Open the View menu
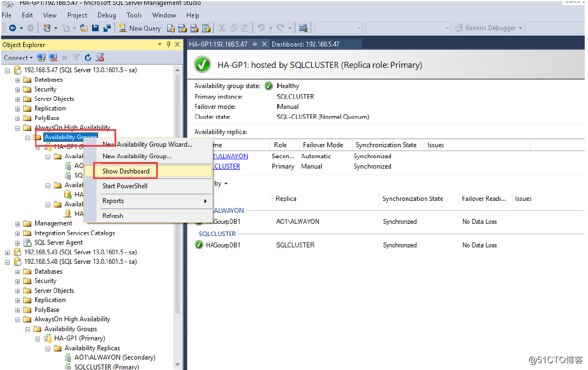 click(49, 15)
